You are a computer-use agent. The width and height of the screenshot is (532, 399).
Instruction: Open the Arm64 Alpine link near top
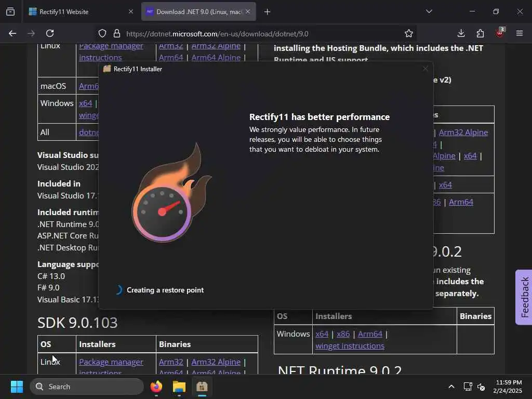[x=216, y=57]
